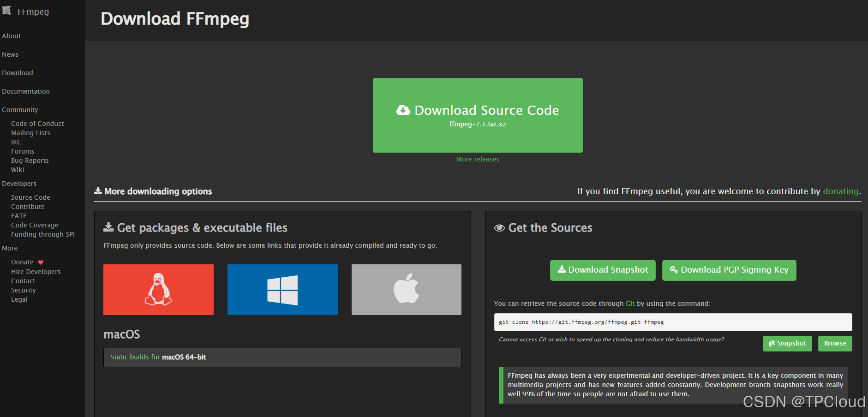Image resolution: width=868 pixels, height=417 pixels.
Task: Select the Windows logo tile
Action: 282,290
